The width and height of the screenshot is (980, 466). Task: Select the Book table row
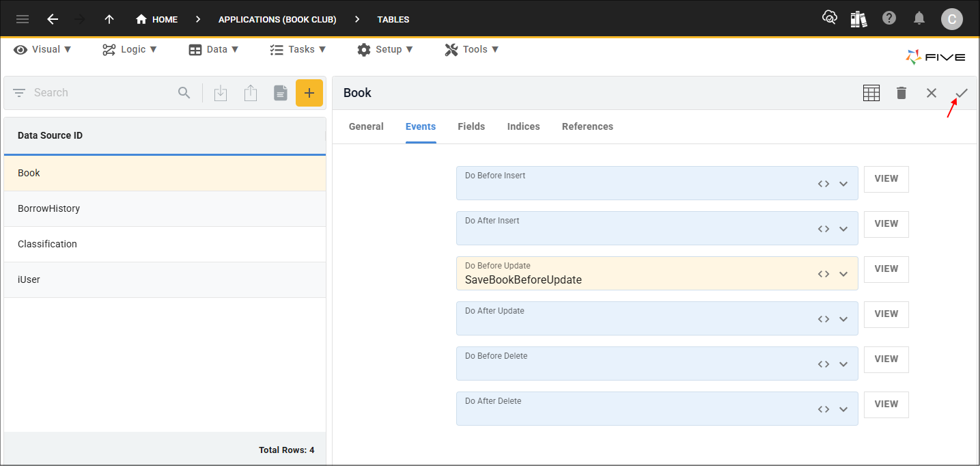tap(165, 174)
